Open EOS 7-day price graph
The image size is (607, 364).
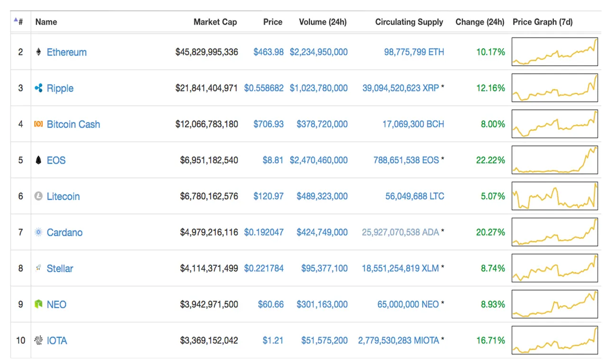[555, 160]
